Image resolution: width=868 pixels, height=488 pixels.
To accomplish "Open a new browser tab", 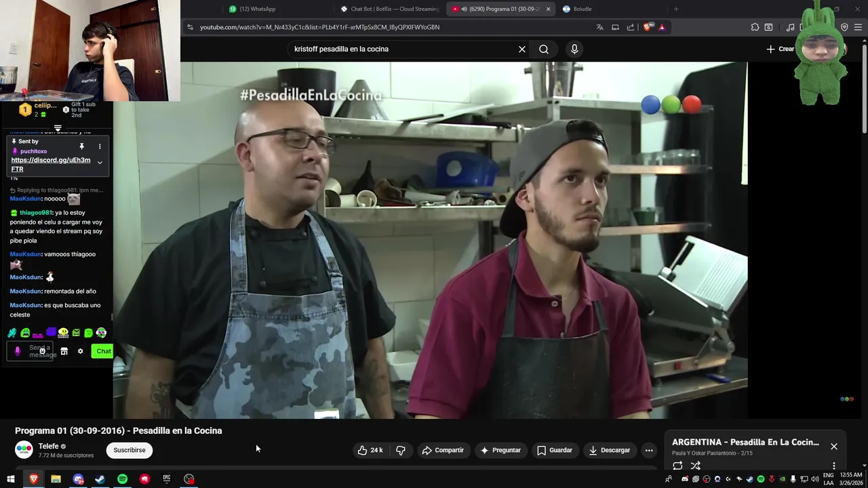I will [675, 9].
